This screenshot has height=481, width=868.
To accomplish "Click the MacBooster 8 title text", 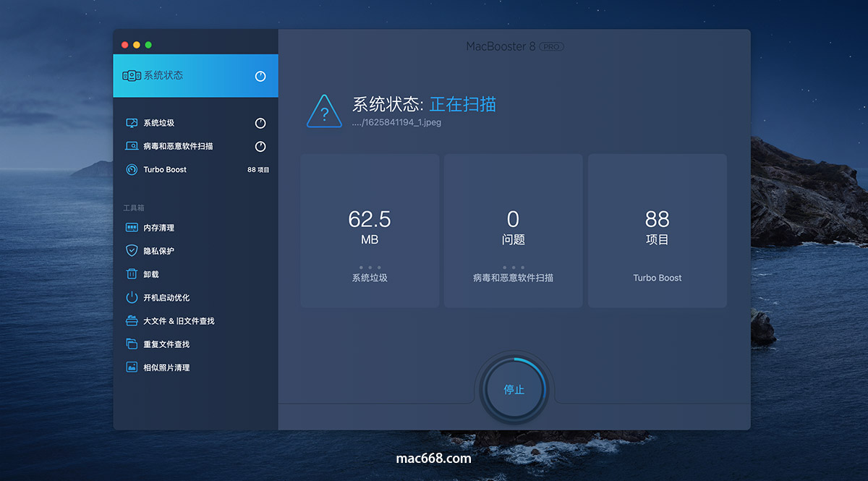I will 501,46.
